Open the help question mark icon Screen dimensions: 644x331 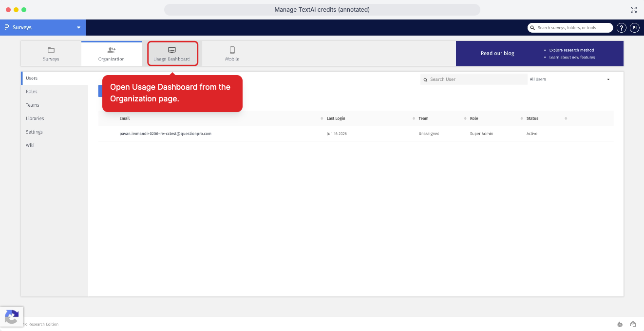coord(622,28)
